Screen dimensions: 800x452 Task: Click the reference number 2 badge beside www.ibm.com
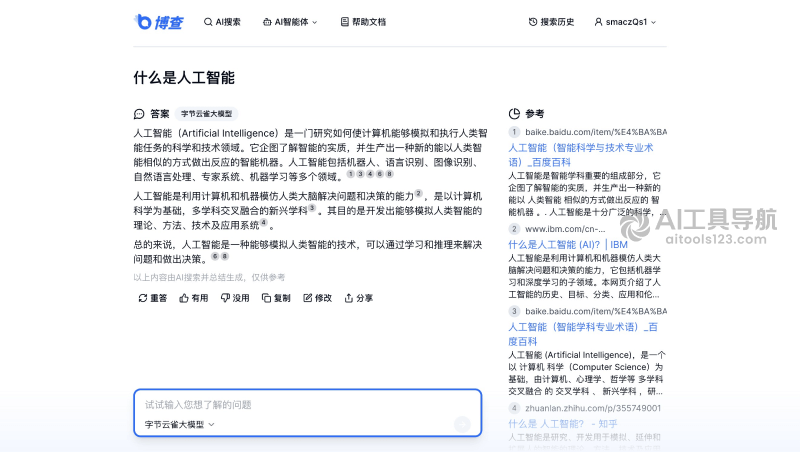coord(514,229)
